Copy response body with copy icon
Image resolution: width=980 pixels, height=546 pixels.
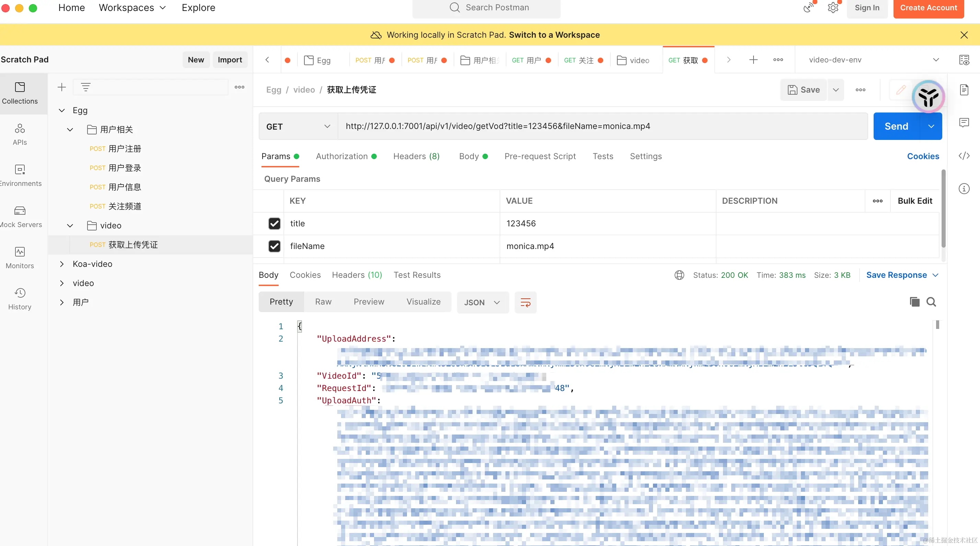tap(914, 302)
